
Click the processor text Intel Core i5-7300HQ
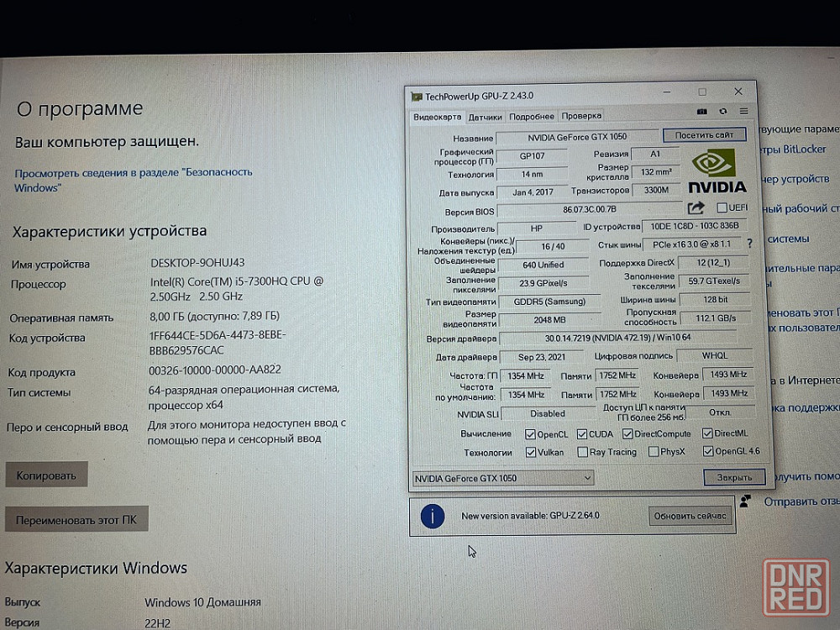[x=237, y=289]
